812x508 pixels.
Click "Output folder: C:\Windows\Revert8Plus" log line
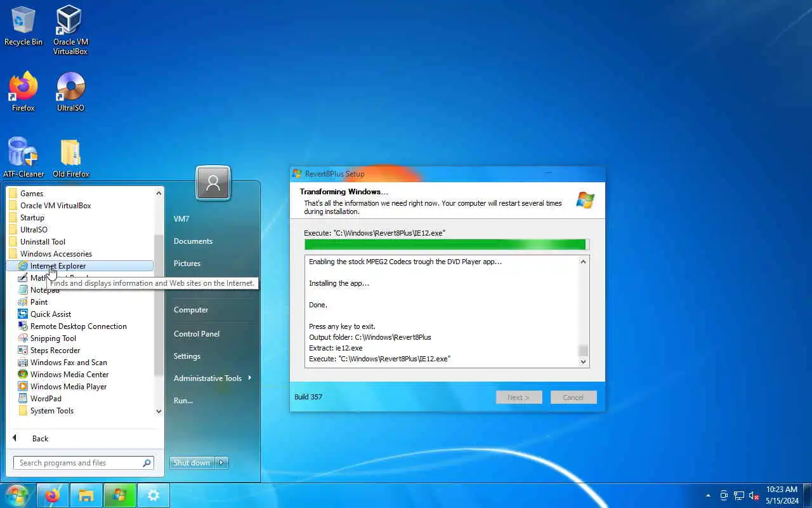[370, 337]
